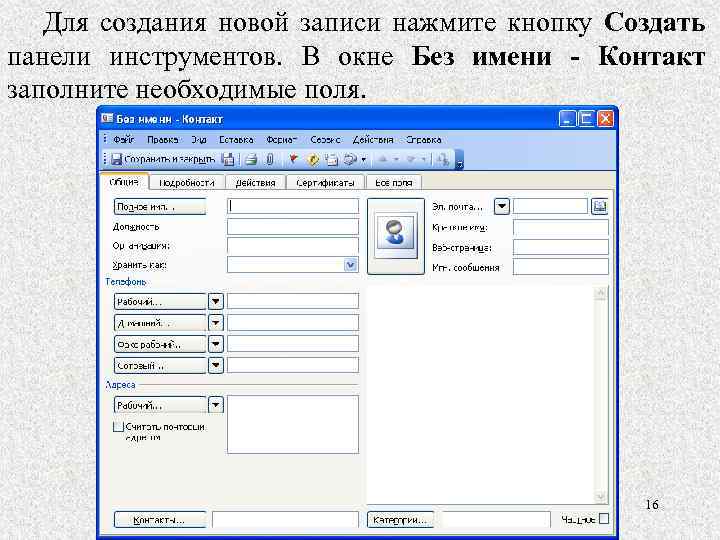The image size is (720, 540).
Task: Open dropdown next to Факс рабочий button
Action: point(215,344)
